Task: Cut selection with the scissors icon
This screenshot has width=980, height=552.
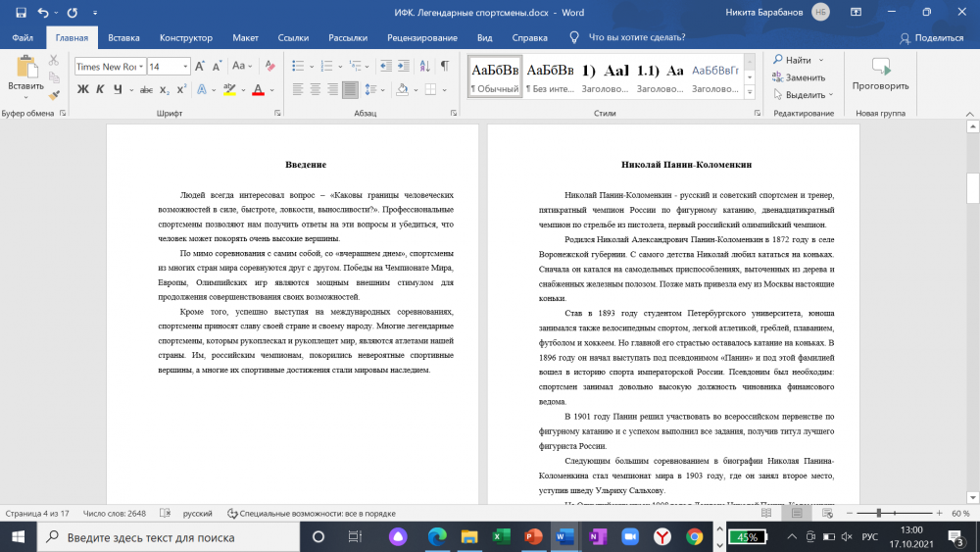Action: 54,61
